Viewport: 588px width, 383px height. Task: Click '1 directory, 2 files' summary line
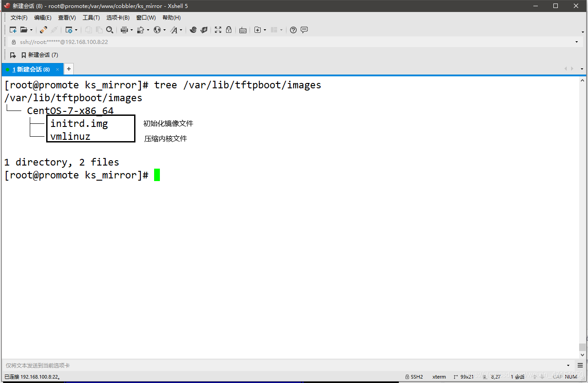coord(62,162)
